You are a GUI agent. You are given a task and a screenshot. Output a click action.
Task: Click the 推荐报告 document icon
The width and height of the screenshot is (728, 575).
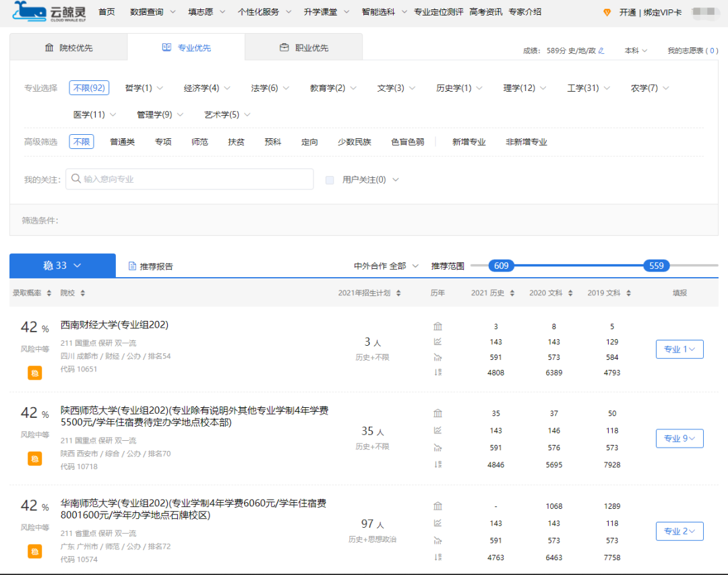pyautogui.click(x=132, y=266)
